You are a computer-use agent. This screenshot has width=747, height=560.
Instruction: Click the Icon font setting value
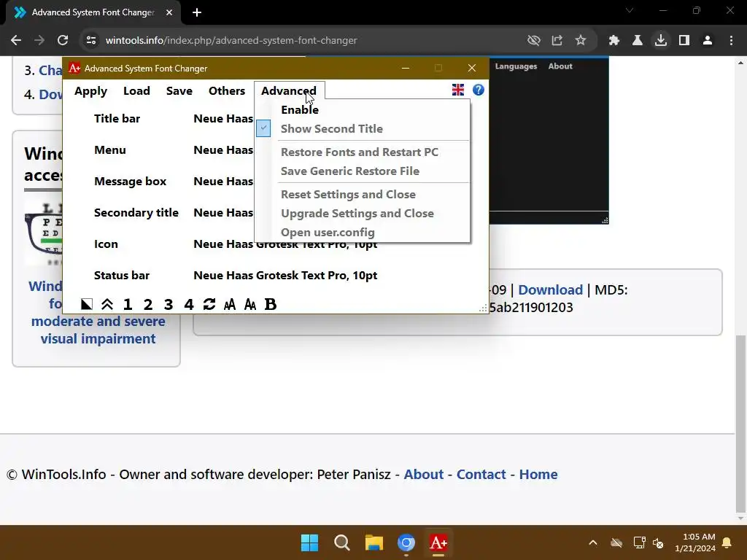tap(285, 244)
